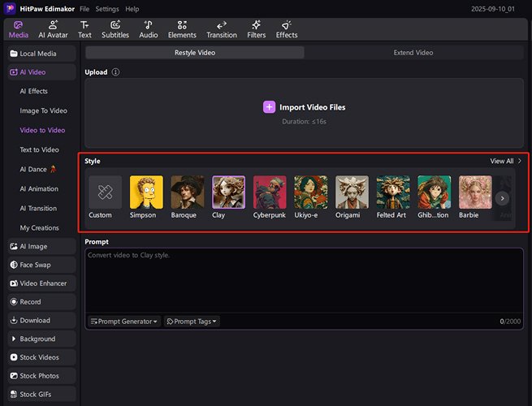Select AI Transition in sidebar
This screenshot has width=532, height=406.
point(38,208)
